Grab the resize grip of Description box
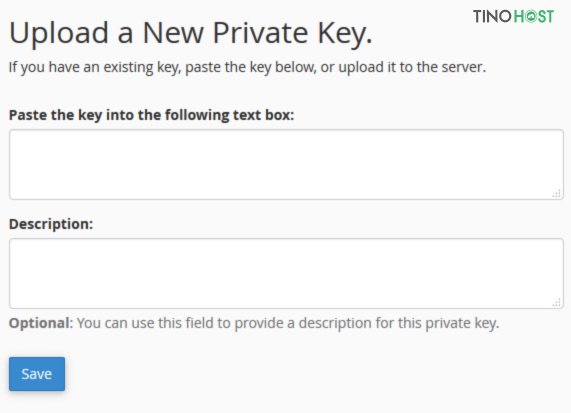Image resolution: width=571 pixels, height=413 pixels. [557, 302]
